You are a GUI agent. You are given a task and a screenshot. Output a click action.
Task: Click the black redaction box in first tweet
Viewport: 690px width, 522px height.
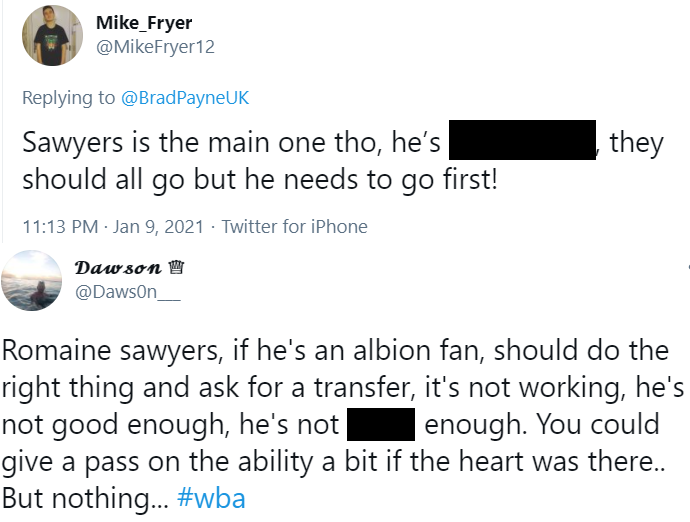coord(522,140)
